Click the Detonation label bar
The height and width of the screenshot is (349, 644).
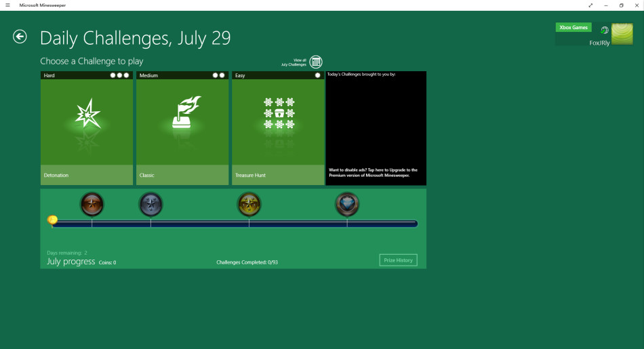coord(87,175)
